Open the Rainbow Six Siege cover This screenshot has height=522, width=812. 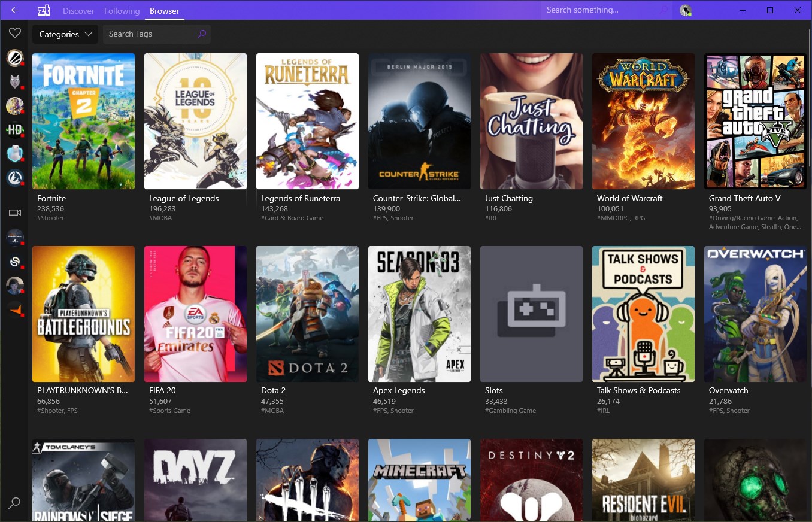coord(83,480)
